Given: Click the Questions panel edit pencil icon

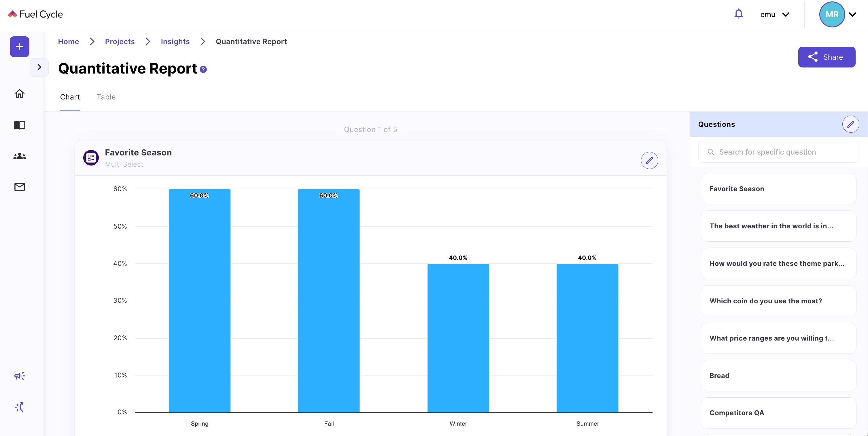Looking at the screenshot, I should coord(850,124).
